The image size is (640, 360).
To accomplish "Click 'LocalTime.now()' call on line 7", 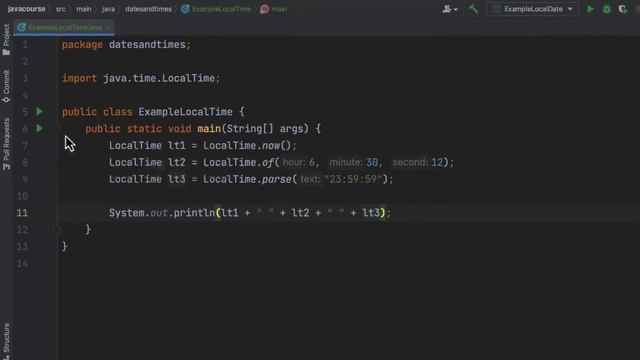I will click(247, 145).
